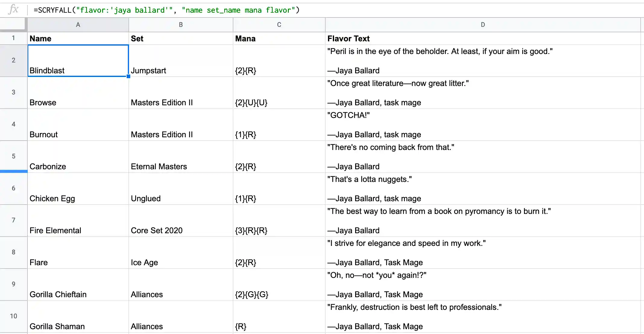Select the Chicken Egg cell
The width and height of the screenshot is (644, 334).
click(x=78, y=189)
